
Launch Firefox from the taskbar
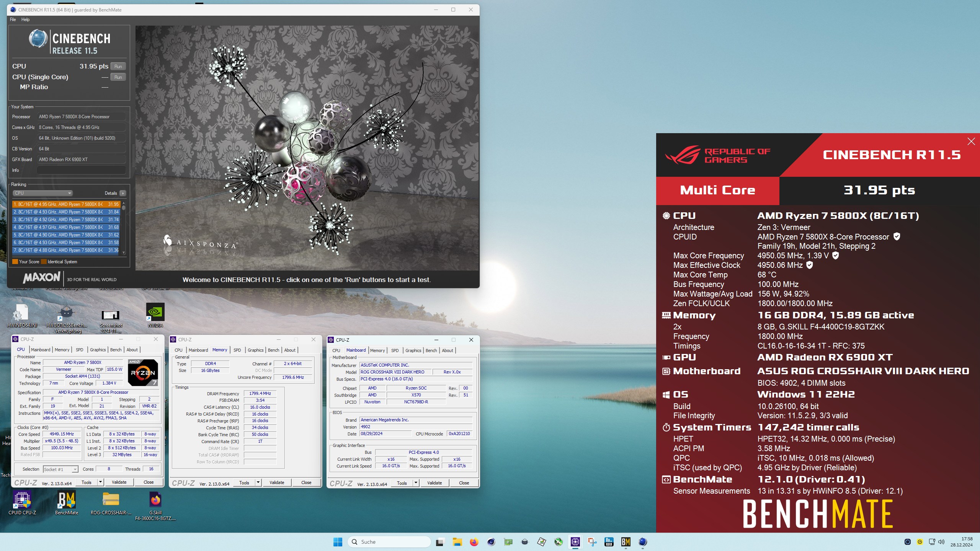pos(474,542)
